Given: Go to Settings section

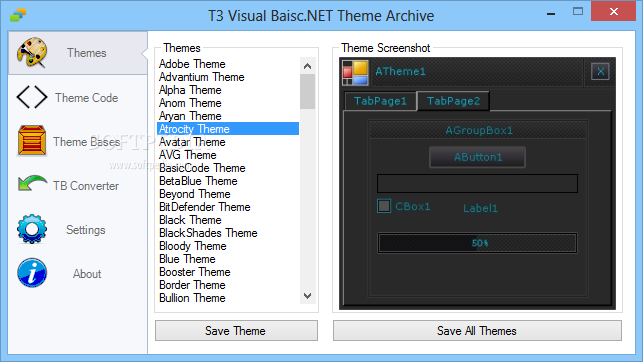Looking at the screenshot, I should pyautogui.click(x=78, y=230).
